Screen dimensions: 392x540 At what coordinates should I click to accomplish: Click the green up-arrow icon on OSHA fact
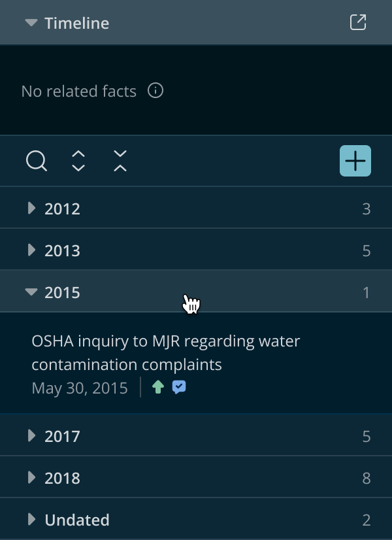(x=158, y=388)
